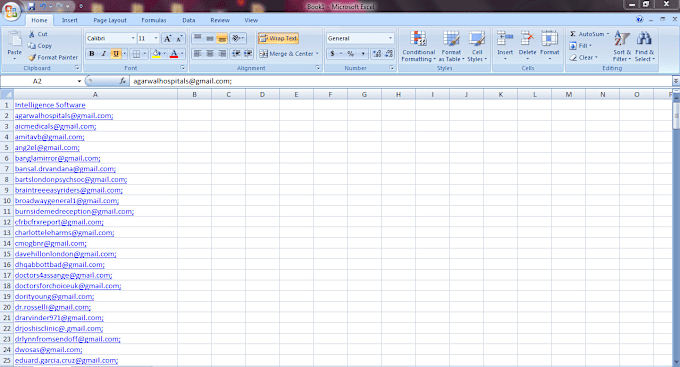This screenshot has height=367, width=680.
Task: Open the Clear dropdown
Action: pyautogui.click(x=584, y=57)
